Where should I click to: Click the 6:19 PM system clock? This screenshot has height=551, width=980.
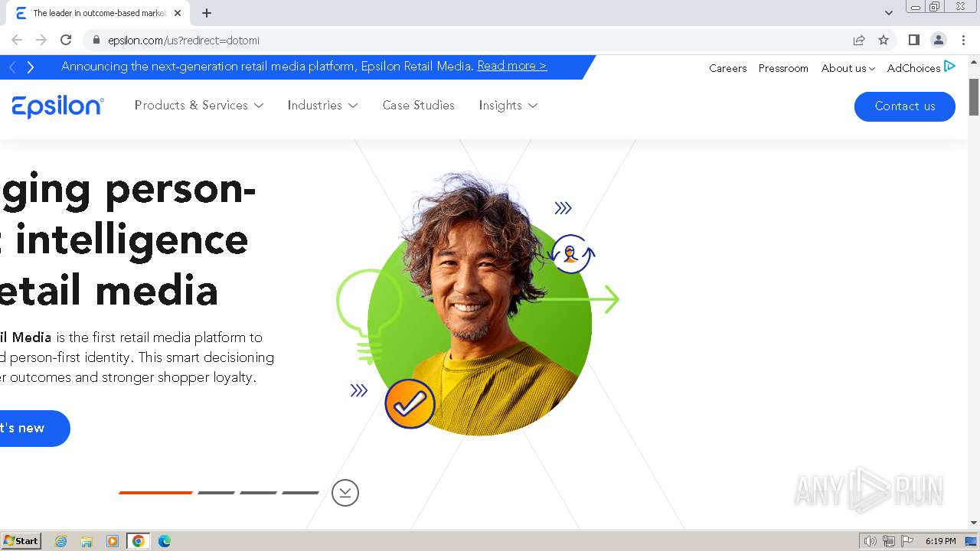[x=940, y=541]
